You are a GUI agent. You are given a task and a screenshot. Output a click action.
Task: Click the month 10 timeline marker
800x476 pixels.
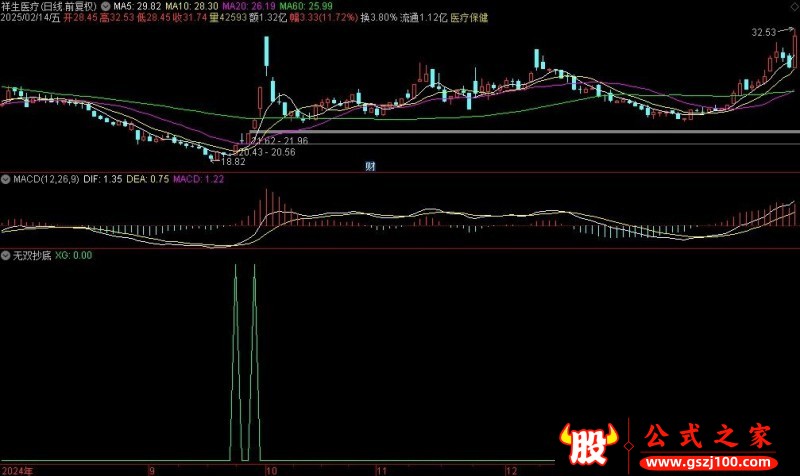tap(272, 470)
